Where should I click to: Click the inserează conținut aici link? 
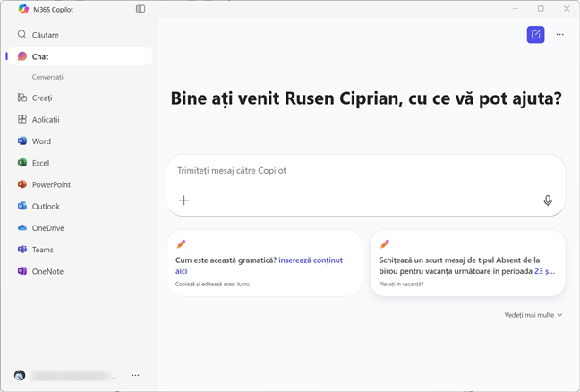click(x=259, y=266)
